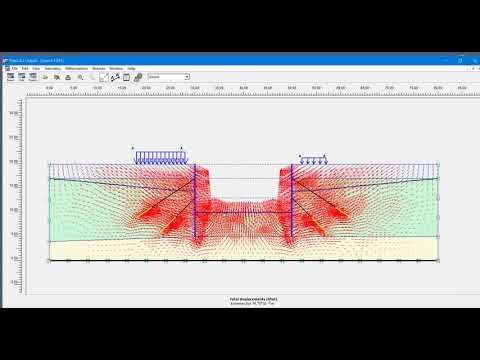
Task: Open the Stresses menu
Action: (x=99, y=68)
